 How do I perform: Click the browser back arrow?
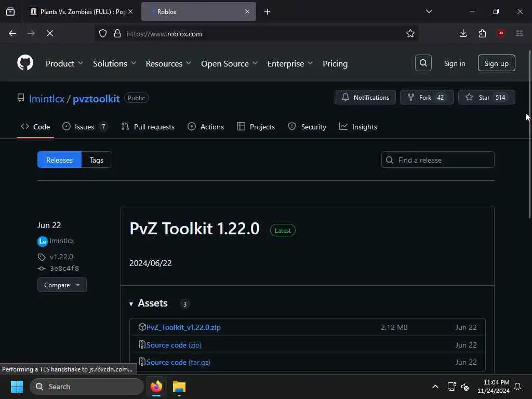click(12, 33)
